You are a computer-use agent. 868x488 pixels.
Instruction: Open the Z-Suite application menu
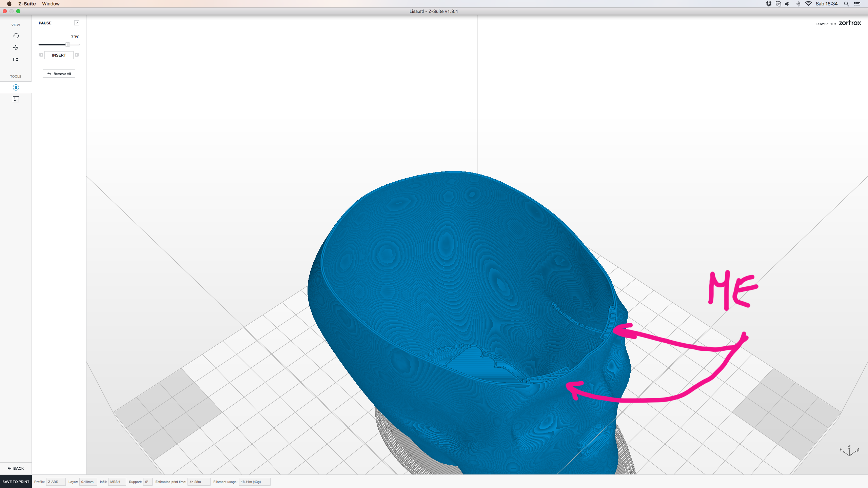[27, 4]
